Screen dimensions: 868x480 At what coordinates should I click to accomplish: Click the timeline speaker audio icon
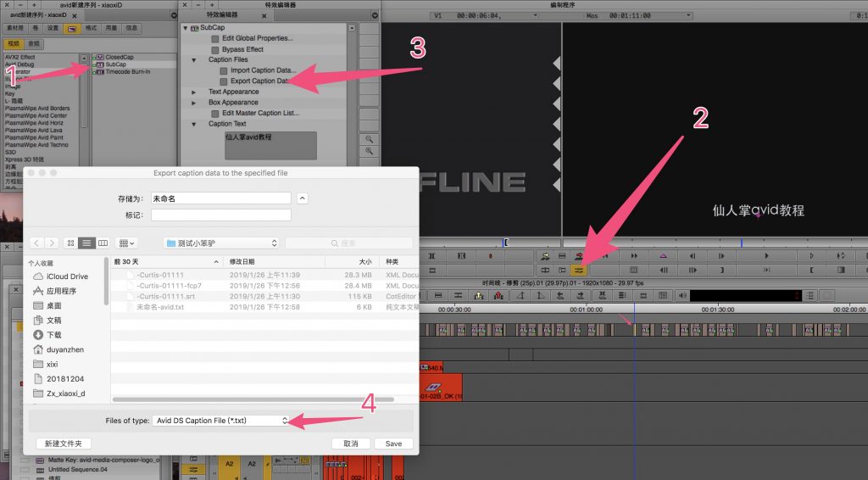pos(682,296)
